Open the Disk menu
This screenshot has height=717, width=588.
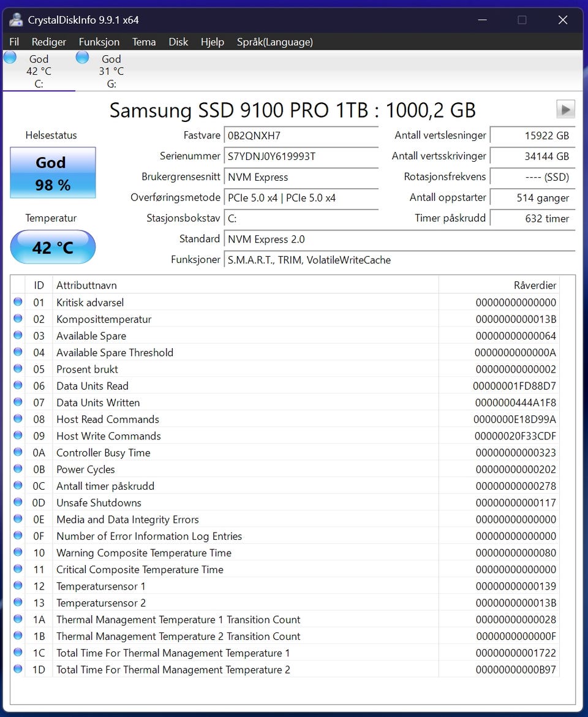coord(178,42)
